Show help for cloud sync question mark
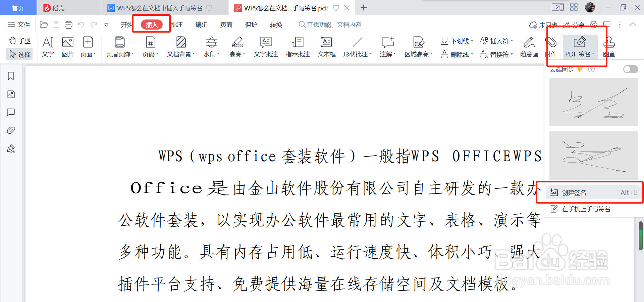This screenshot has width=644, height=302. [591, 69]
